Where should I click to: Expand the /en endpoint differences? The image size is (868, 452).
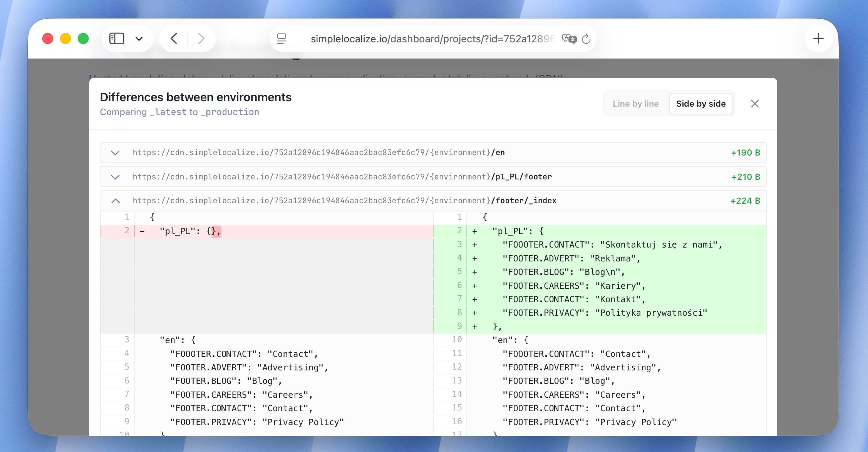point(115,152)
